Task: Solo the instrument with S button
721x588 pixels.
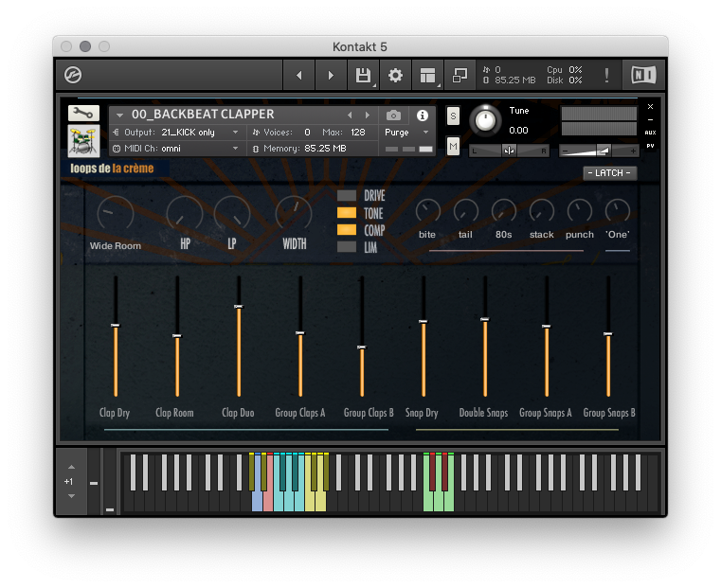Action: [x=453, y=116]
